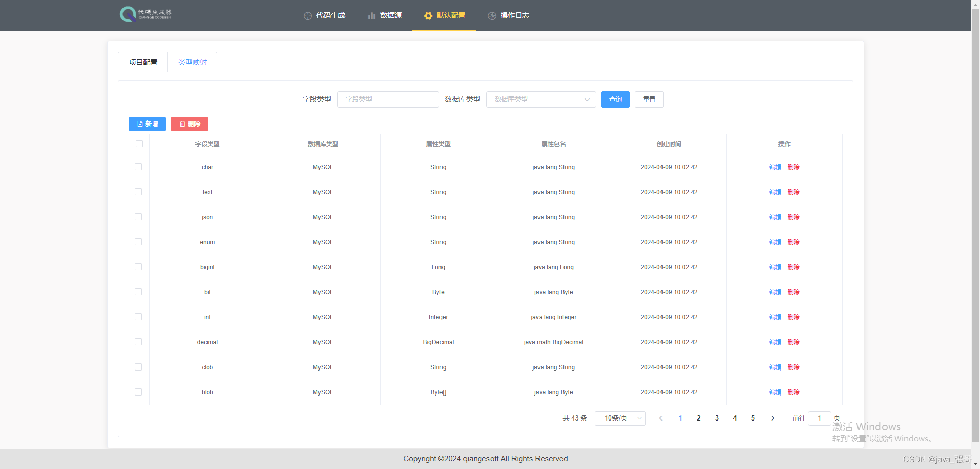The height and width of the screenshot is (469, 980).
Task: Click the Byte[] property type cell
Action: [438, 392]
